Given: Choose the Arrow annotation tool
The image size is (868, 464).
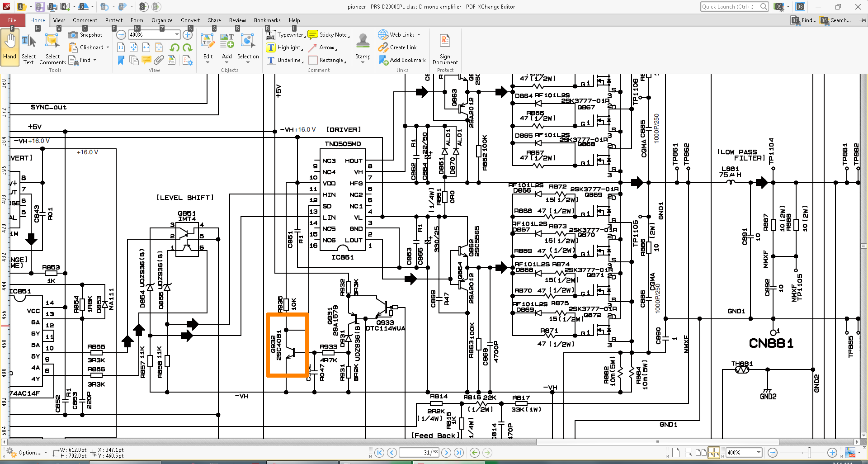Looking at the screenshot, I should pyautogui.click(x=322, y=47).
